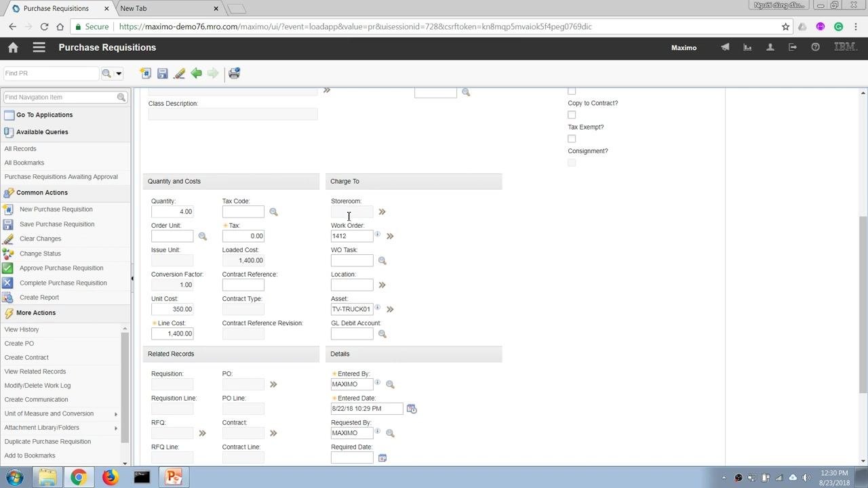
Task: Click View History link
Action: tap(22, 329)
